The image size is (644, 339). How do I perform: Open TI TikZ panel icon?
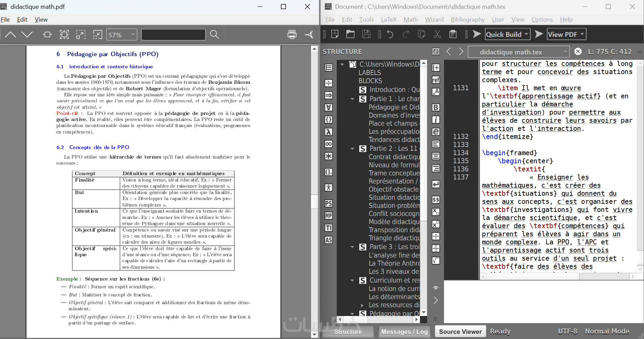[x=329, y=228]
